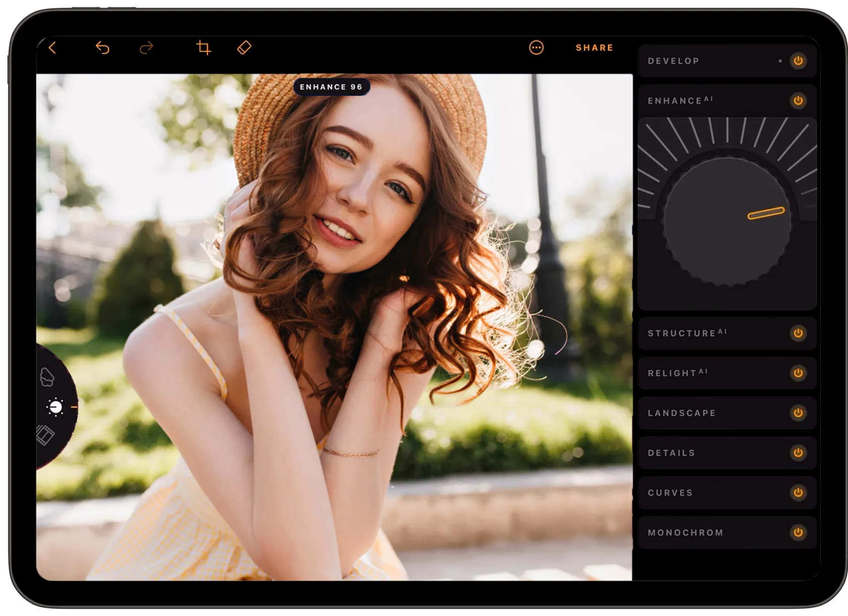Select the Crop tool

click(x=203, y=48)
